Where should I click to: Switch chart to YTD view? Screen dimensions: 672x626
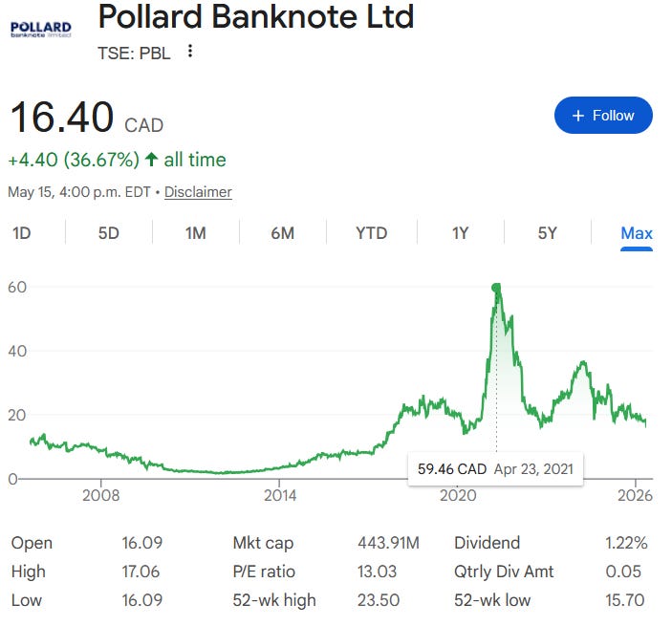click(372, 233)
